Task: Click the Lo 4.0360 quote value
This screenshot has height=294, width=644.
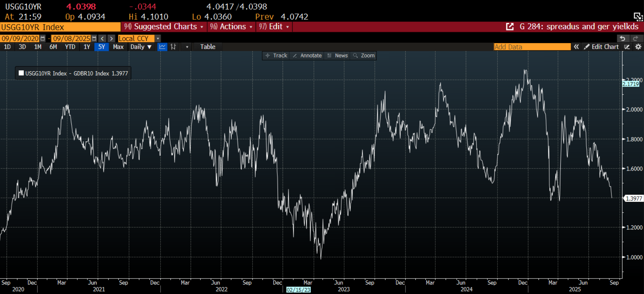Action: click(212, 17)
